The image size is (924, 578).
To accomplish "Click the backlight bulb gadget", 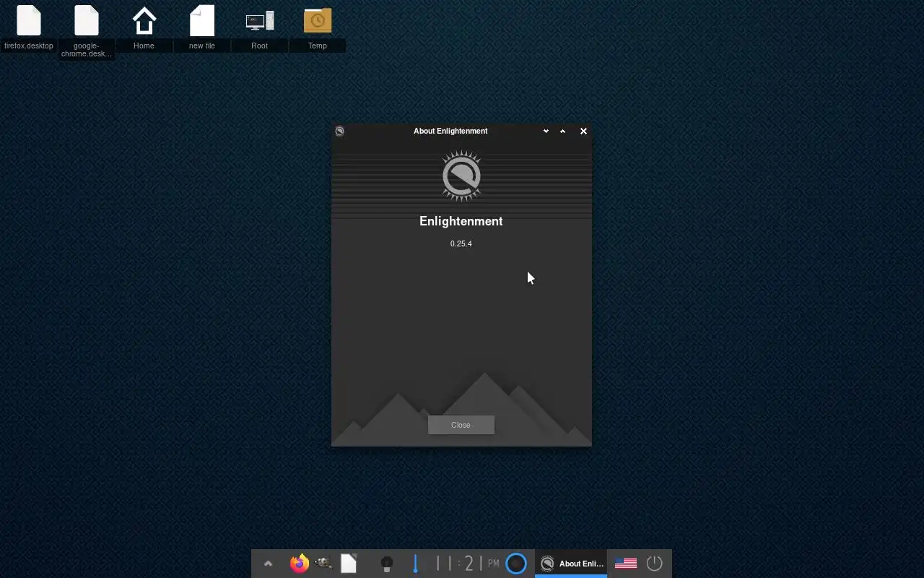I will 387,564.
